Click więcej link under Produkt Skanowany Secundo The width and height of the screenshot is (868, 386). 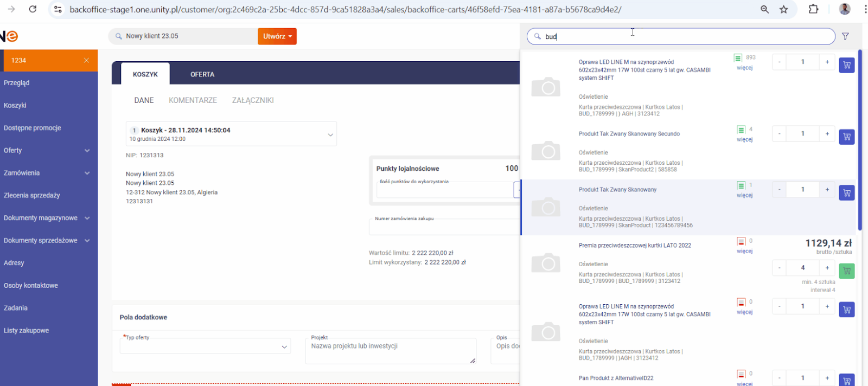tap(744, 140)
